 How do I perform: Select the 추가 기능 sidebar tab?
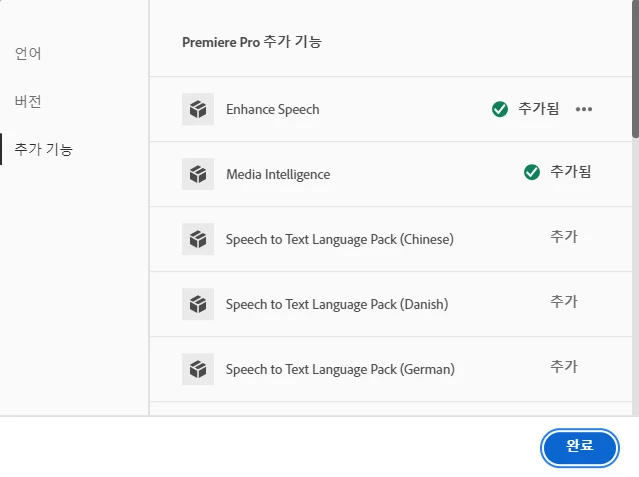tap(43, 150)
